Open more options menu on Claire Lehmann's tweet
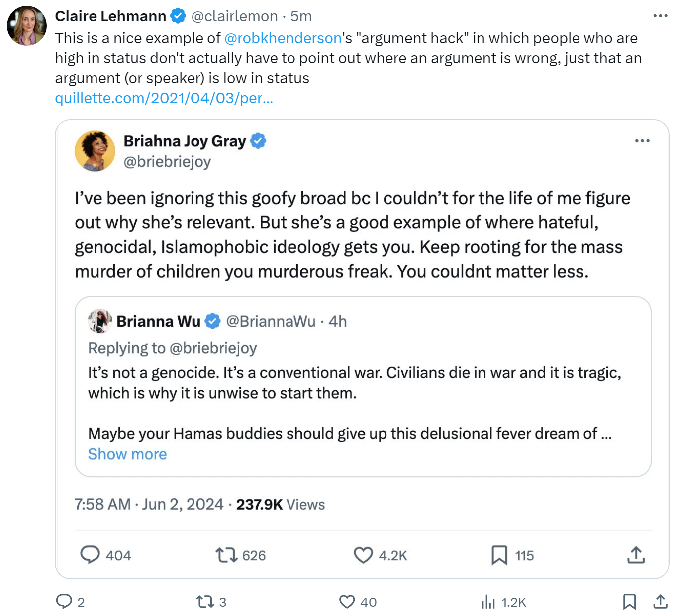This screenshot has width=675, height=616. [660, 16]
